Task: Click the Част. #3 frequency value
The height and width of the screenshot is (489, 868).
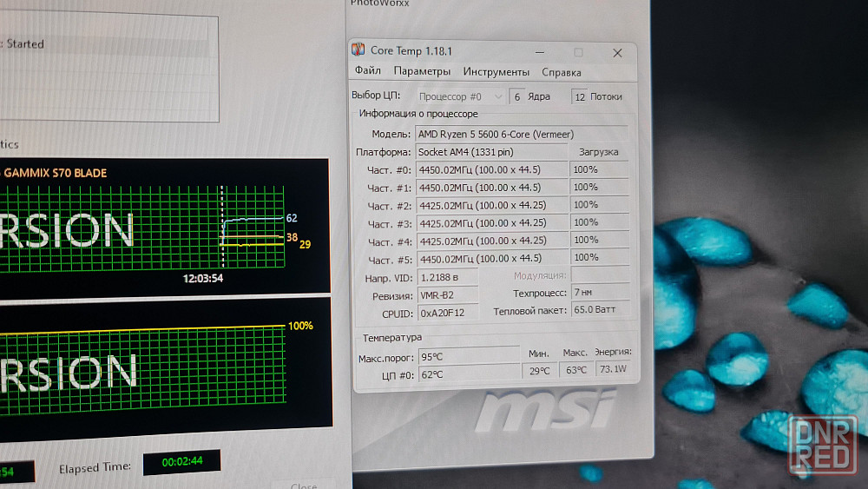Action: (491, 223)
